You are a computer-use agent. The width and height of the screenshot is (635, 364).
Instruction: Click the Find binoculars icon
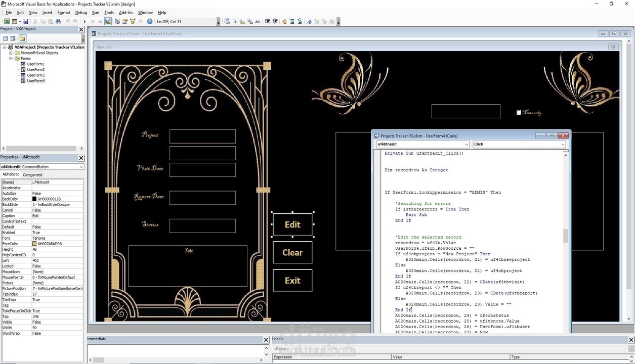58,21
